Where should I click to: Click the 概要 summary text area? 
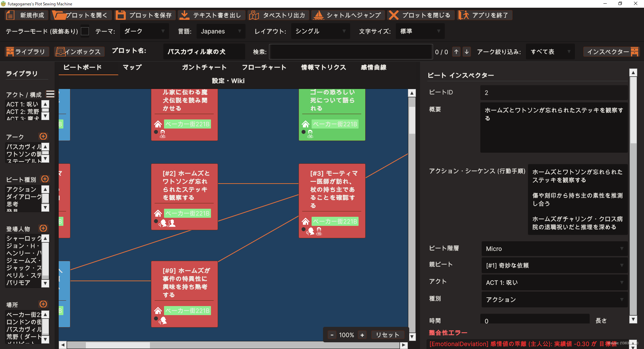[554, 127]
